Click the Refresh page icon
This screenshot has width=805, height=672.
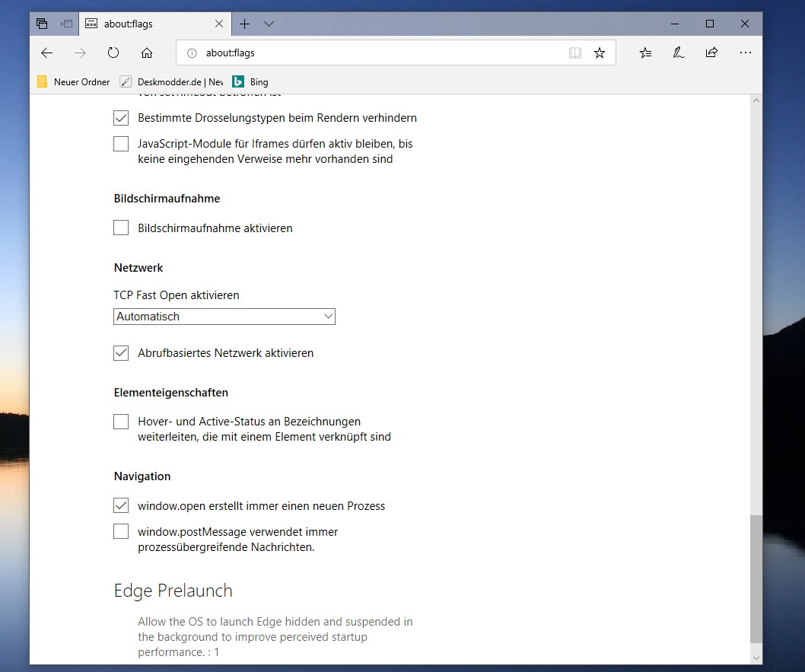(x=113, y=53)
